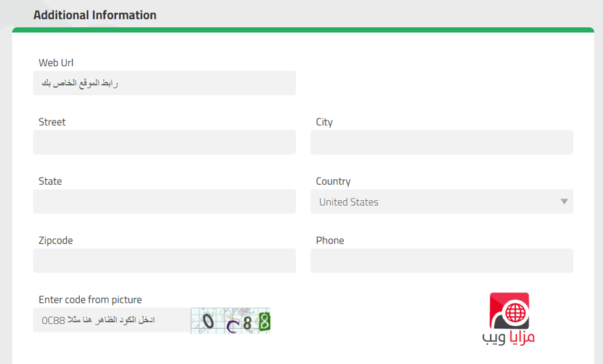Open the Country select showing United States
Image resolution: width=603 pixels, height=364 pixels.
pos(441,201)
